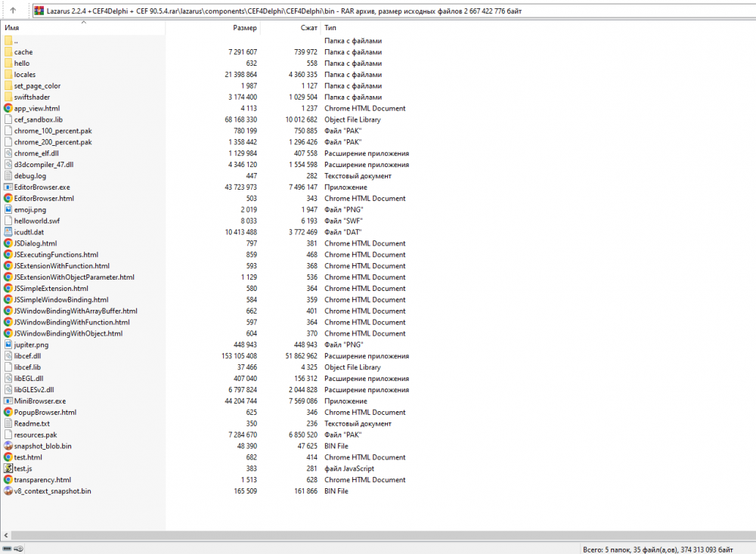Select the parent folder '..' entry

click(x=16, y=41)
